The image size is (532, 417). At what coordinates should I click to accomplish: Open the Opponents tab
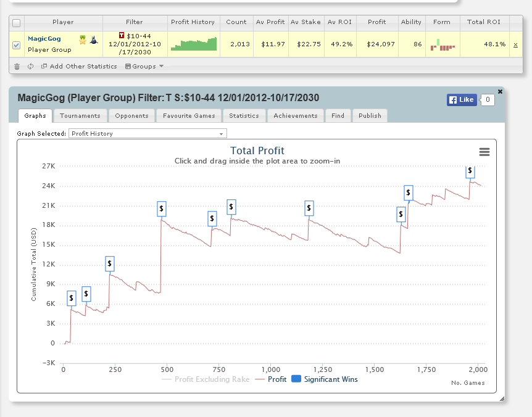pos(131,115)
